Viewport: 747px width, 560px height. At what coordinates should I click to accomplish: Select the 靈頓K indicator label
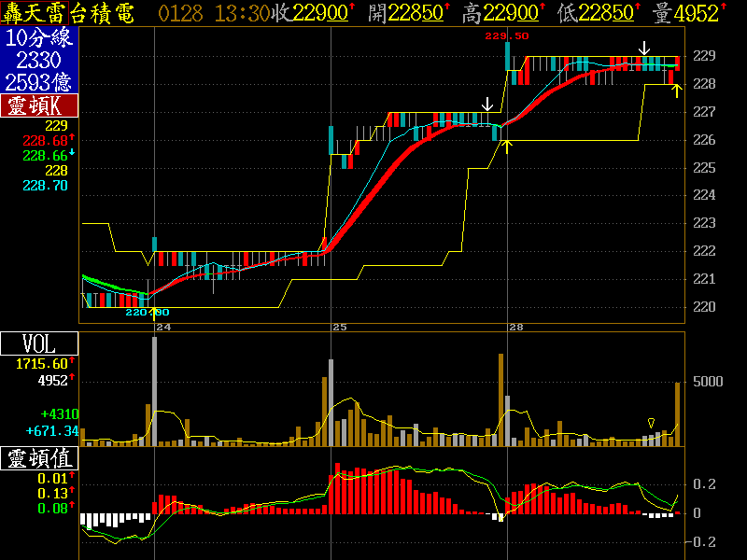[x=39, y=105]
